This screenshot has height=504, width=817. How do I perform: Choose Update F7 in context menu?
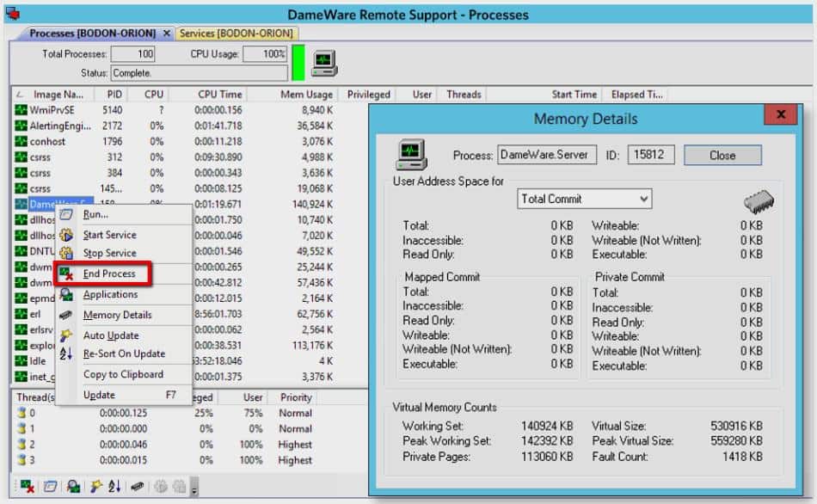(124, 395)
